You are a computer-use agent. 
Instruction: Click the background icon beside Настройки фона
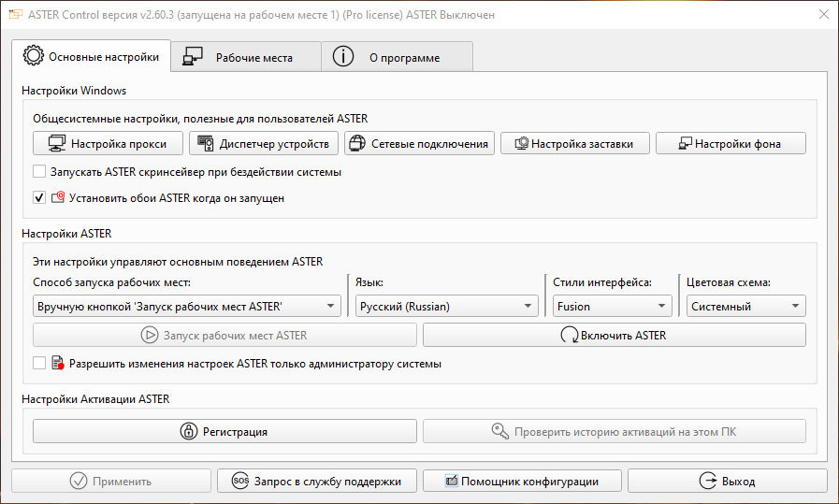(x=685, y=143)
